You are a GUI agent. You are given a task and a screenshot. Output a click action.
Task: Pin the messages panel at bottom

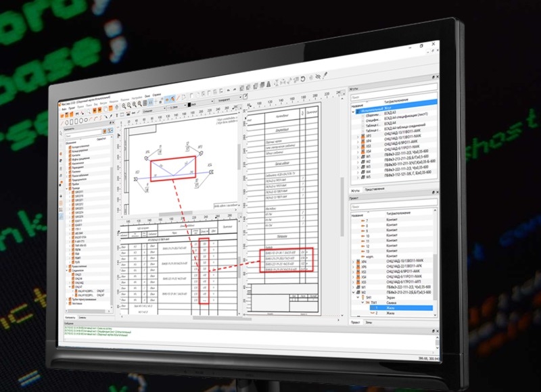433,330
